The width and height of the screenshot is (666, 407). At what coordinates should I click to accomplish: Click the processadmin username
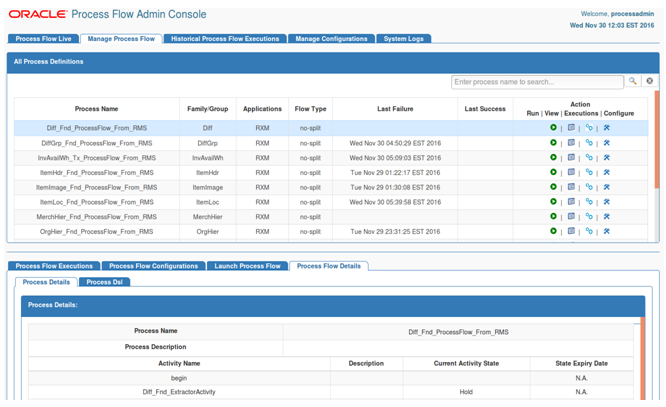[x=632, y=14]
